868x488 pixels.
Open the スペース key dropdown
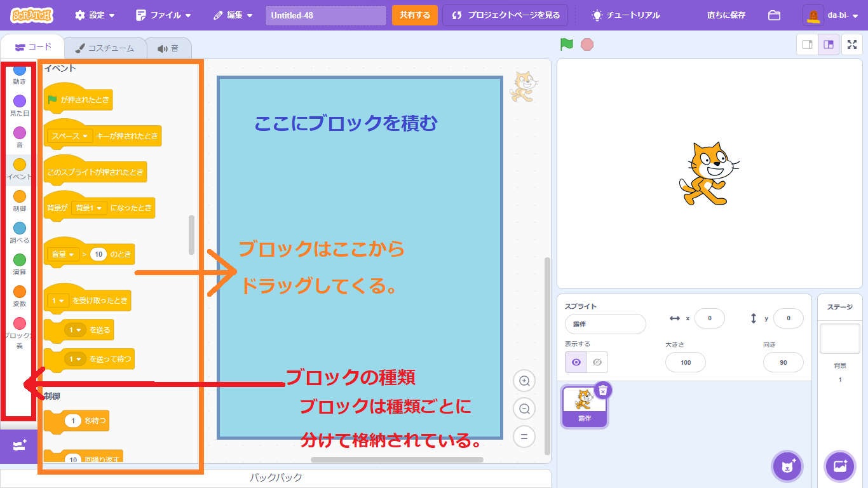click(x=70, y=136)
